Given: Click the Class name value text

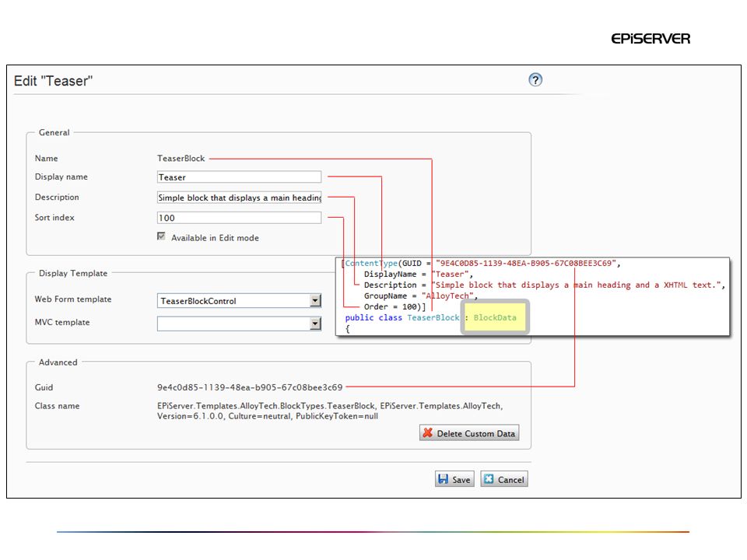Looking at the screenshot, I should [x=330, y=411].
